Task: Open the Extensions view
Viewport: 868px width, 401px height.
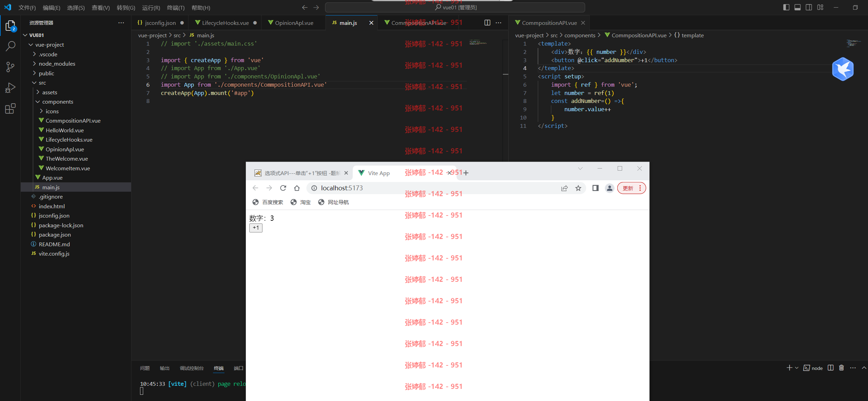Action: coord(10,108)
